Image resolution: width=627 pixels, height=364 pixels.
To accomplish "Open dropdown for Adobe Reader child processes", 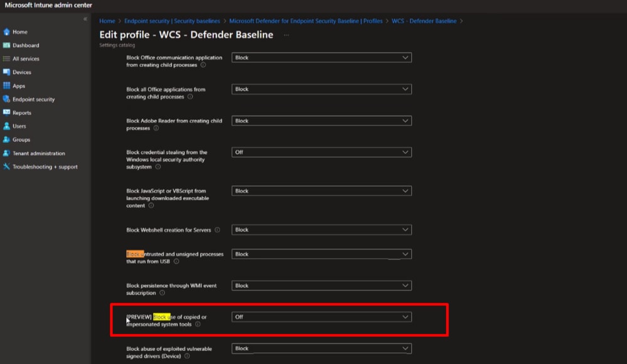I will [x=321, y=120].
